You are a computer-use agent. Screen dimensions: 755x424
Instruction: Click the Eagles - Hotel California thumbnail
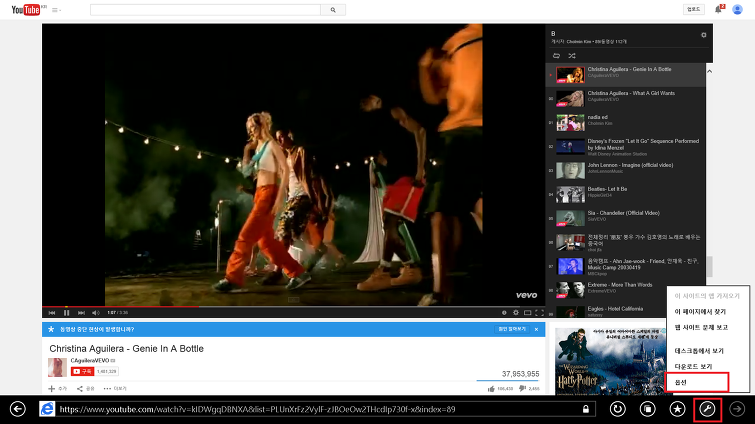click(x=570, y=312)
